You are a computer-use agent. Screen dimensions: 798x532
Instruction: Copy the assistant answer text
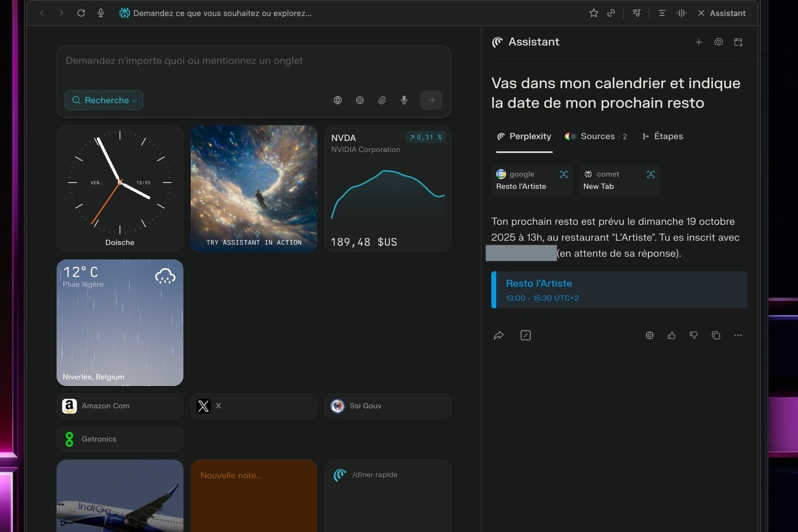[x=716, y=335]
